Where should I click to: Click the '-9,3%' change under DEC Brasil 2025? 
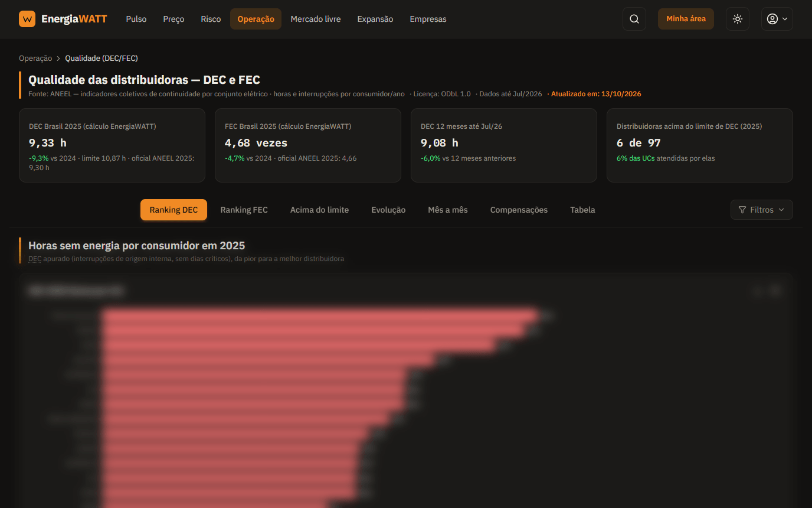[39, 158]
